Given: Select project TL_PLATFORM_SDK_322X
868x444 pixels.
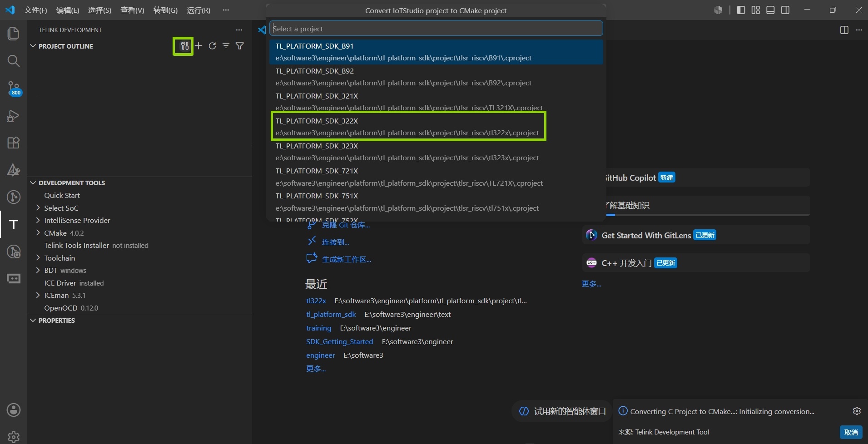Looking at the screenshot, I should [x=436, y=127].
